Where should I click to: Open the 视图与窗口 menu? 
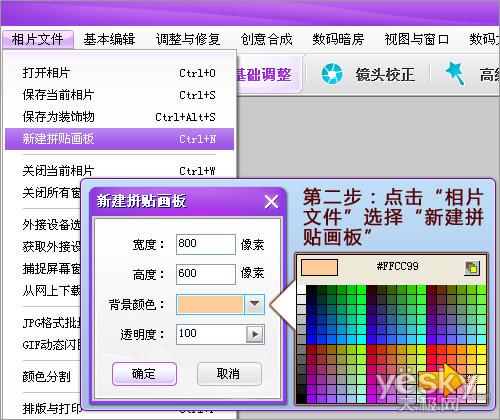417,39
